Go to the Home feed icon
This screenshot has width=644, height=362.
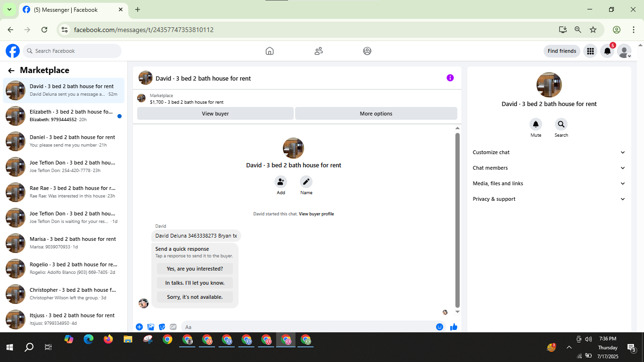click(x=270, y=51)
